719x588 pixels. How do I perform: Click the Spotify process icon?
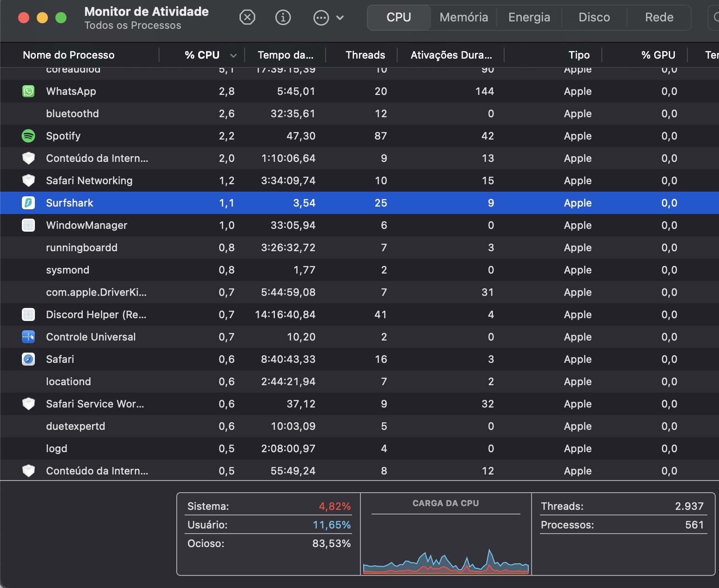[28, 136]
